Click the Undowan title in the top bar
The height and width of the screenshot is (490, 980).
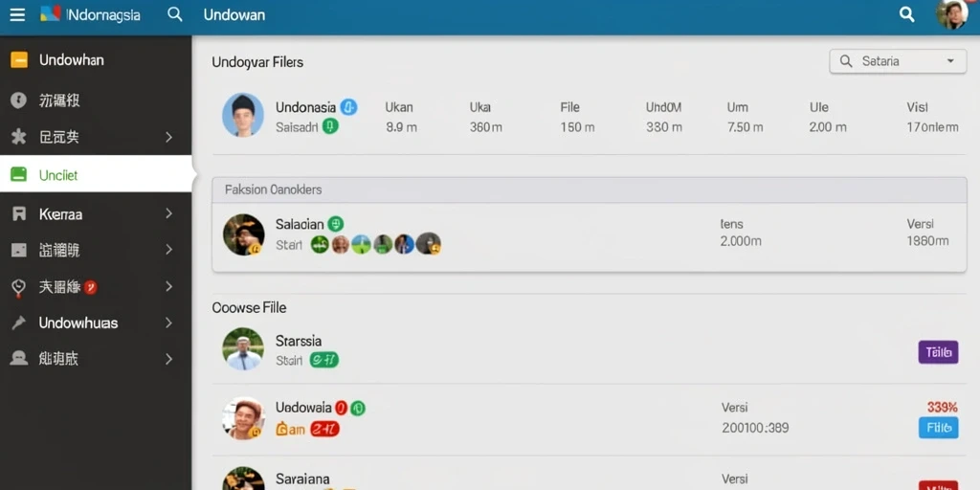234,14
